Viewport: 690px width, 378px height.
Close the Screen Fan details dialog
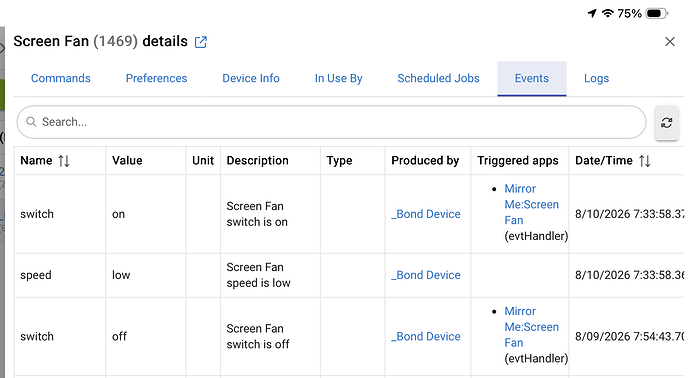click(x=670, y=42)
